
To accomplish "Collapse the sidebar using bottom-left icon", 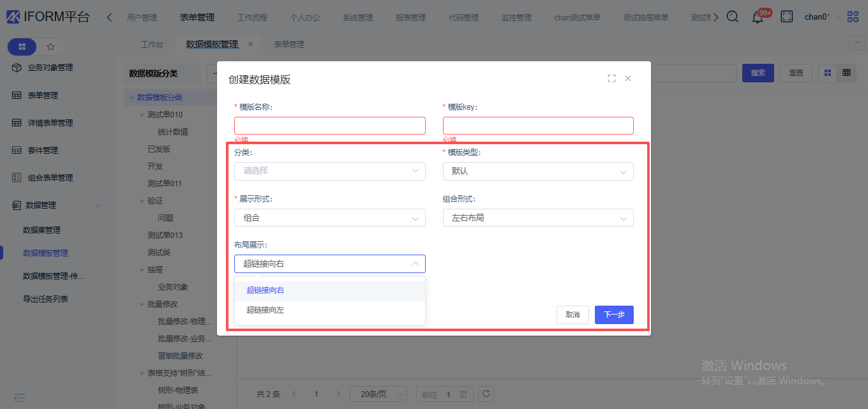I will tap(19, 398).
